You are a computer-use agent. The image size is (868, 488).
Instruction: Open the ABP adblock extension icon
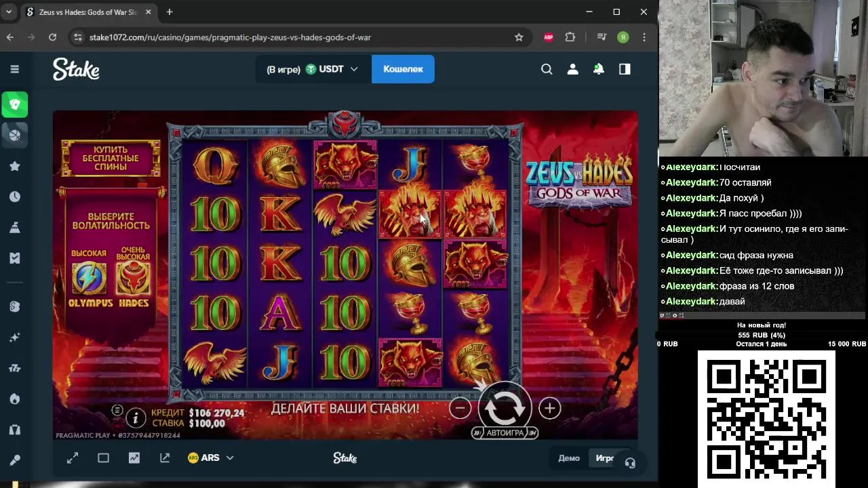coord(549,37)
